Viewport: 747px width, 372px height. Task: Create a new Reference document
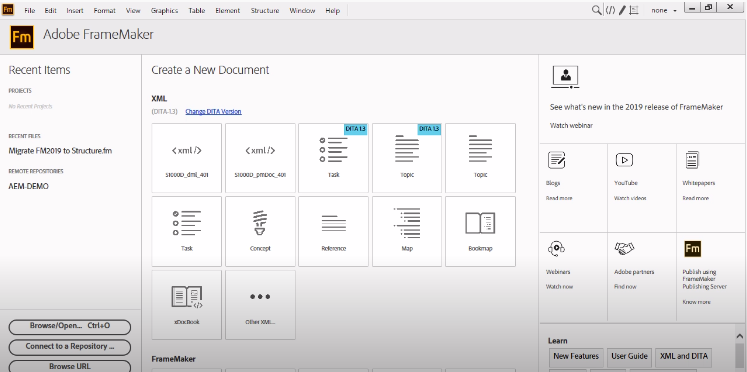pos(333,231)
